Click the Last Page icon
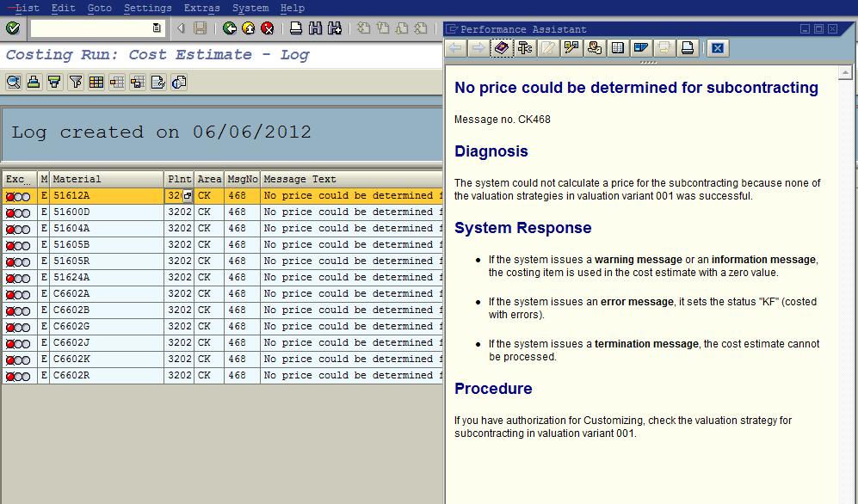Image resolution: width=858 pixels, height=504 pixels. pyautogui.click(x=421, y=28)
